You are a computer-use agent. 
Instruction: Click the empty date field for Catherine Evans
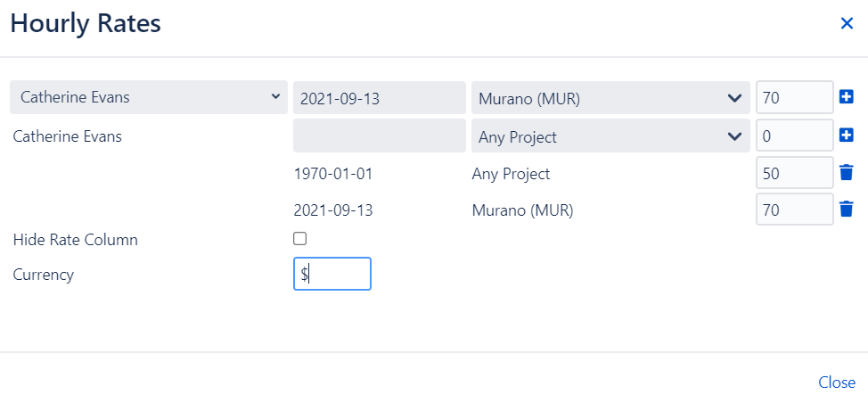pos(379,136)
